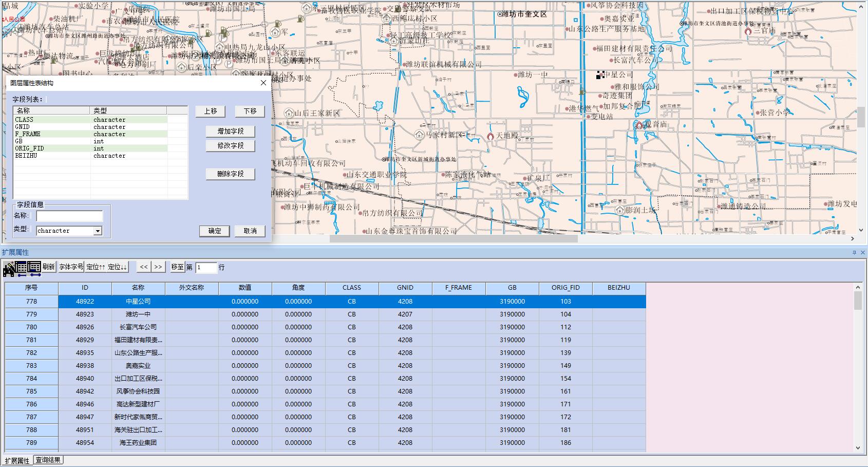
Task: Click the binoculars search icon in attribute toolbar
Action: click(x=9, y=268)
